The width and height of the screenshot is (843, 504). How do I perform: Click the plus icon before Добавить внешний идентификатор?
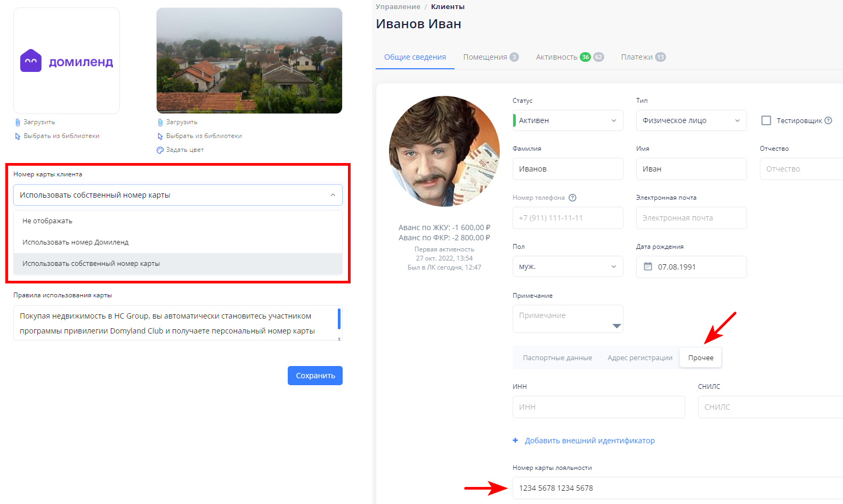[x=515, y=441]
